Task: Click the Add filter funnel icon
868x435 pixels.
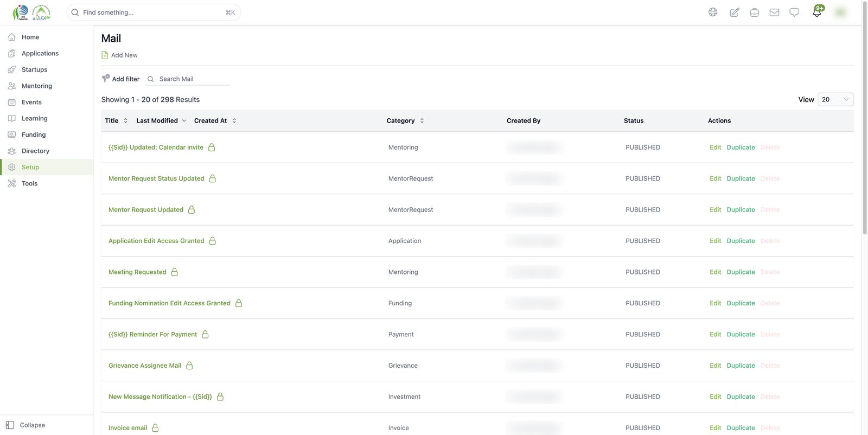Action: (x=106, y=79)
